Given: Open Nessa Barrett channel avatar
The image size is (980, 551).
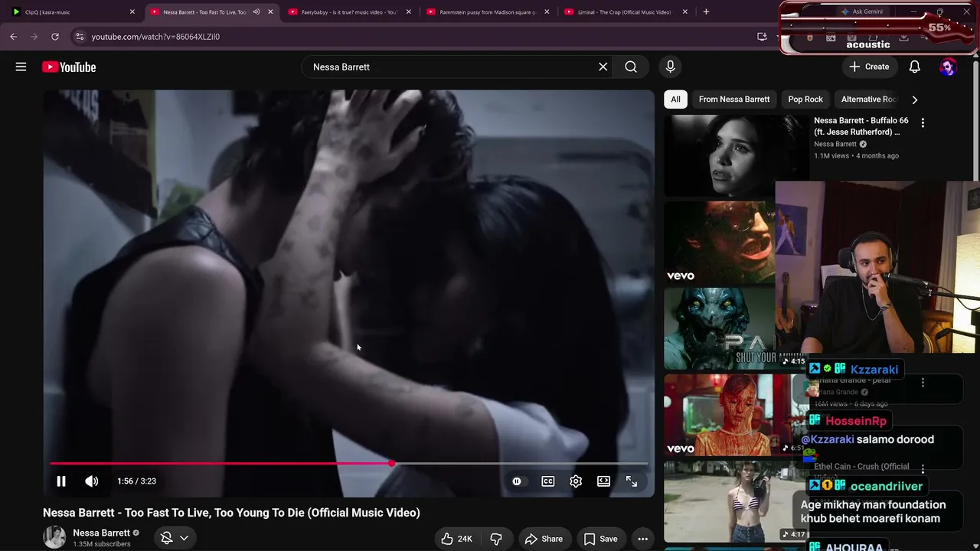Looking at the screenshot, I should click(x=54, y=537).
